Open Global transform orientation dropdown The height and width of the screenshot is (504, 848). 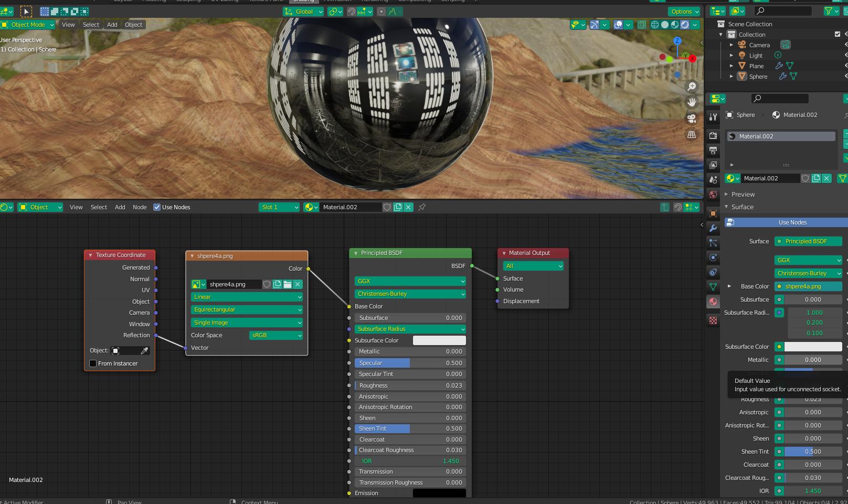pyautogui.click(x=304, y=12)
